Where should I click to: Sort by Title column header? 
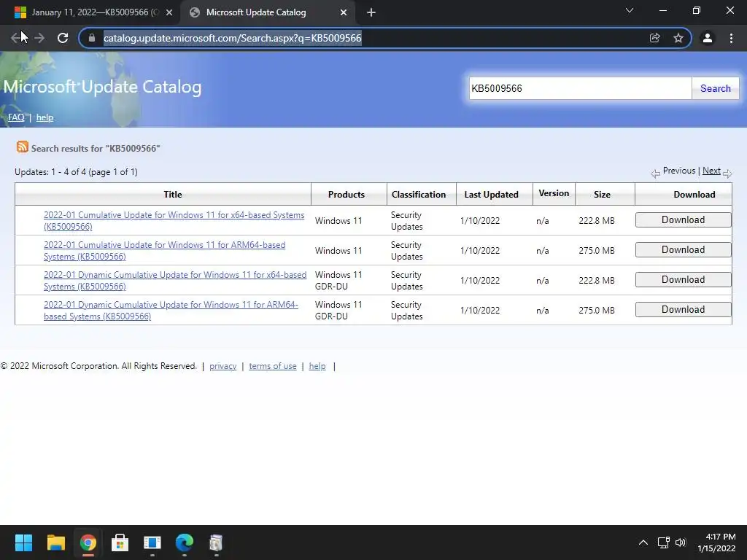pyautogui.click(x=172, y=194)
